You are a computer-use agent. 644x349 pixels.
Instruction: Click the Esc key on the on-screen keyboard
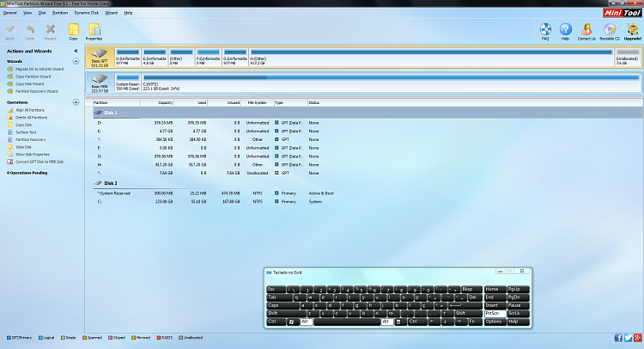(276, 290)
